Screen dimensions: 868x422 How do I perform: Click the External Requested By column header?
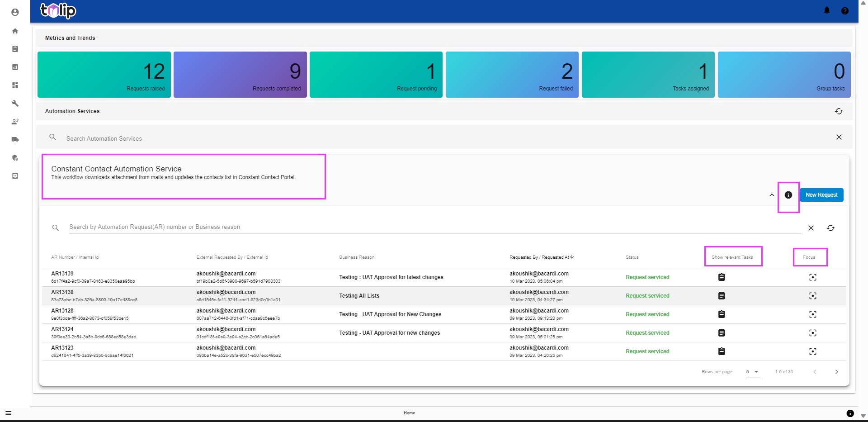[x=232, y=257]
